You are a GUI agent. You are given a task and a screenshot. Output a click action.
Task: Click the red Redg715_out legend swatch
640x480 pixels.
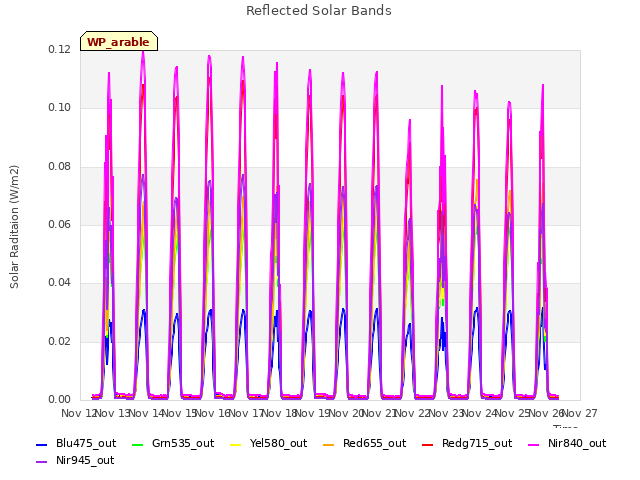point(427,444)
